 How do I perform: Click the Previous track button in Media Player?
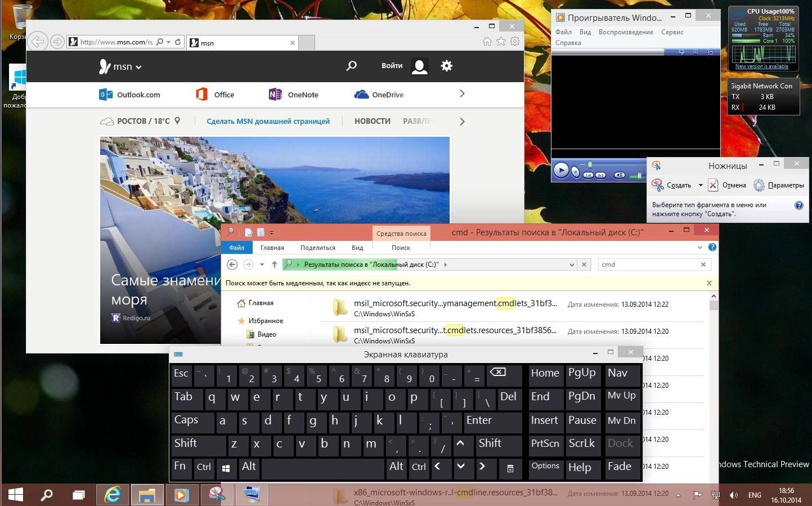tap(588, 175)
